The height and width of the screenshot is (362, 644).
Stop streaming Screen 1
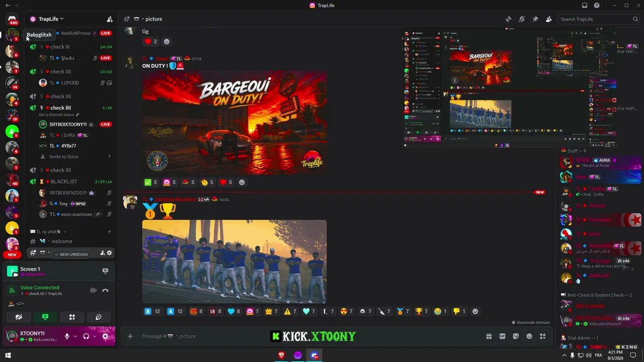click(105, 271)
